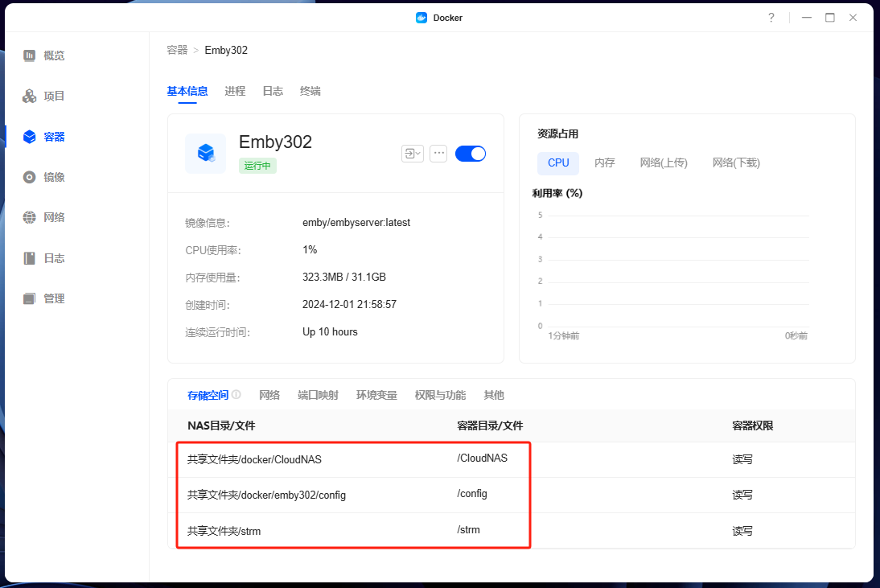
Task: Click the 容器目录/文件 column header
Action: [x=490, y=426]
